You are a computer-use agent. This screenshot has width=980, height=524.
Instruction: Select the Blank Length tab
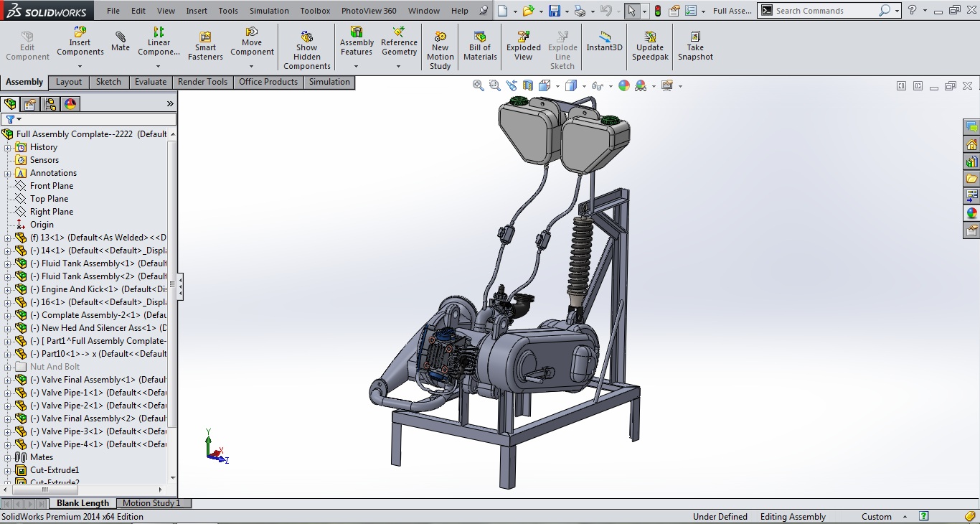click(x=83, y=503)
